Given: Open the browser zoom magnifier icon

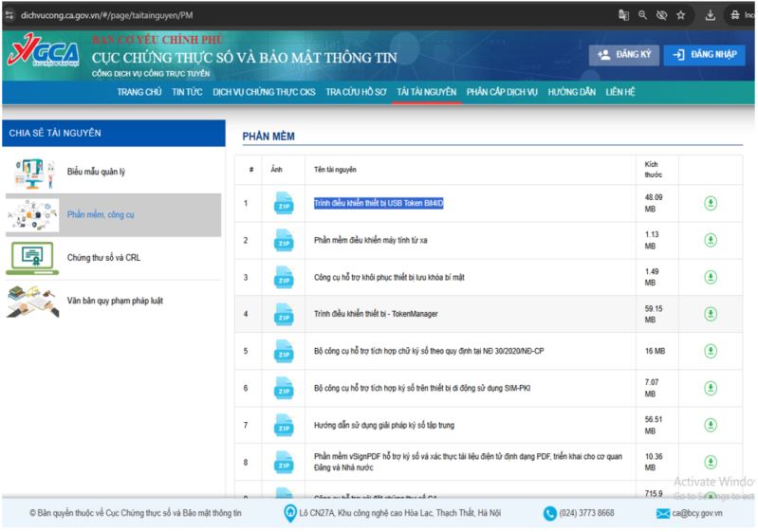Looking at the screenshot, I should tap(642, 15).
